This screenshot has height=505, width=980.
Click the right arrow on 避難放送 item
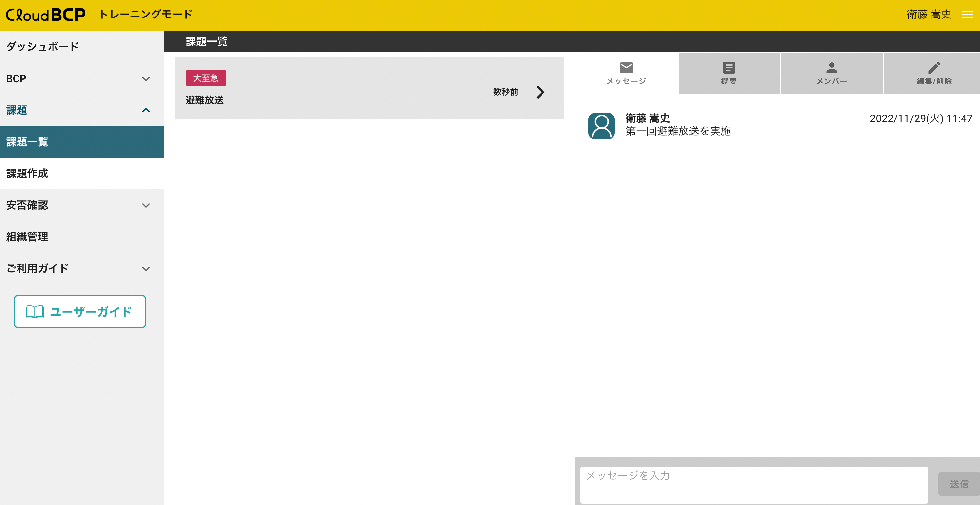(540, 92)
